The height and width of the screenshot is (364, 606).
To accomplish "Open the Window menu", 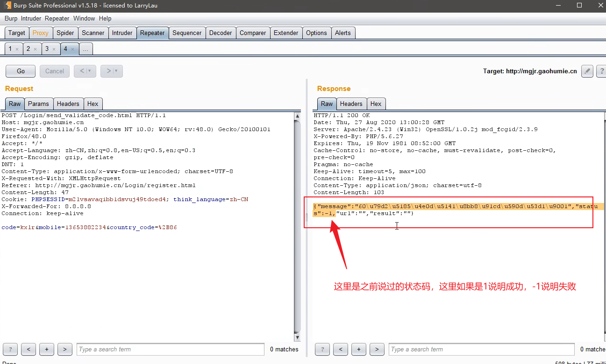I will pyautogui.click(x=84, y=18).
